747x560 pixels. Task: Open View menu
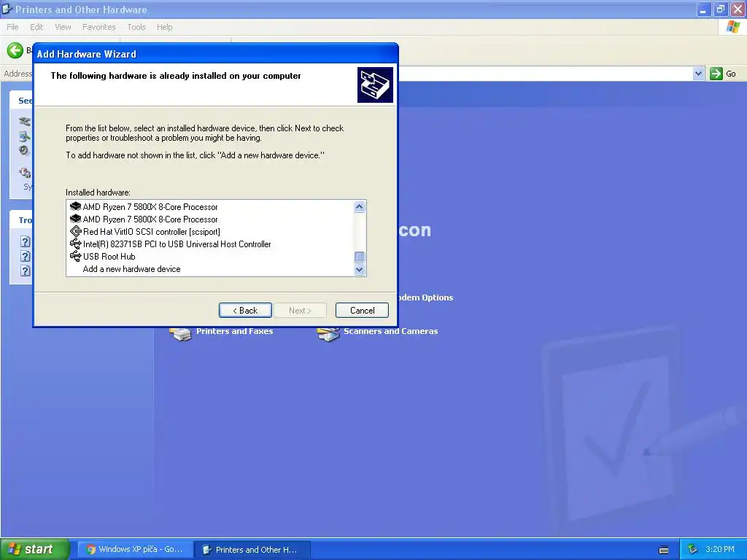[x=63, y=27]
